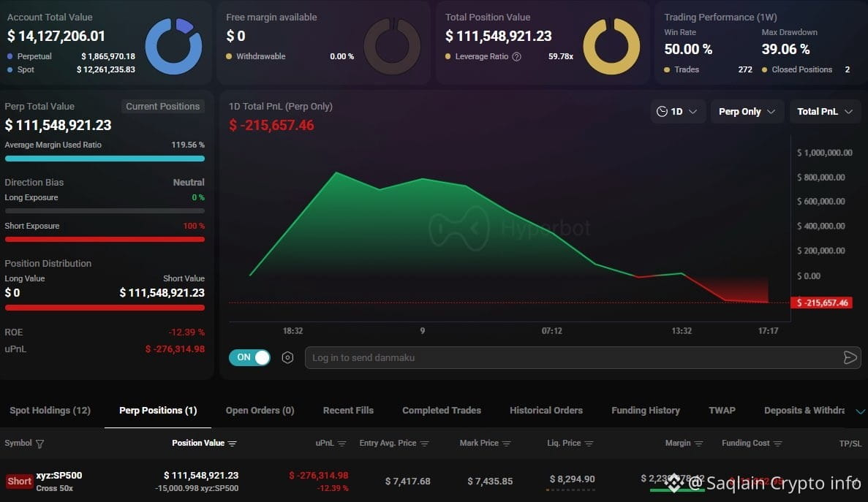The height and width of the screenshot is (502, 868).
Task: Click the Perpetual $ 1,865,970.18 legend entry
Action: 71,56
